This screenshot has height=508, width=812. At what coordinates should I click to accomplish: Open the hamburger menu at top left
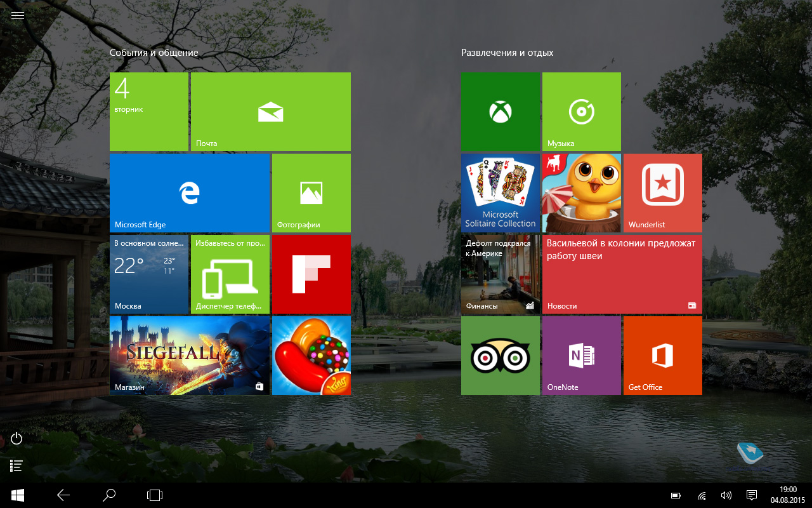17,16
